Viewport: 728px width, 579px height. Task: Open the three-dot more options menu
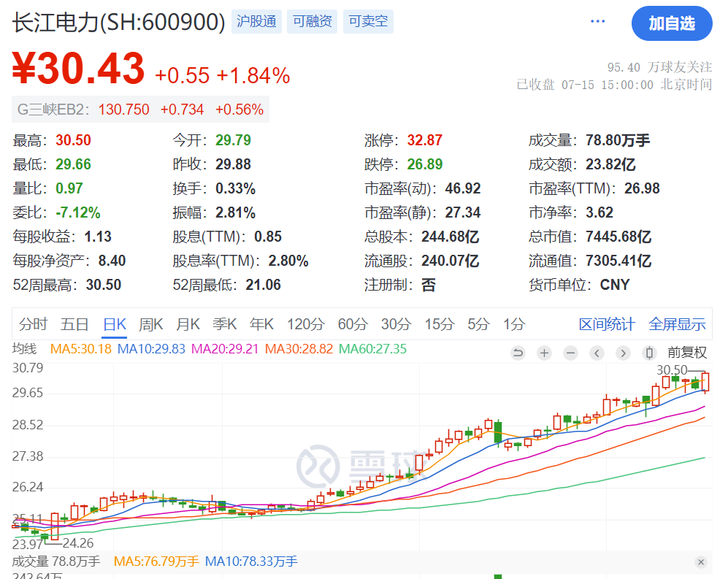pos(597,21)
